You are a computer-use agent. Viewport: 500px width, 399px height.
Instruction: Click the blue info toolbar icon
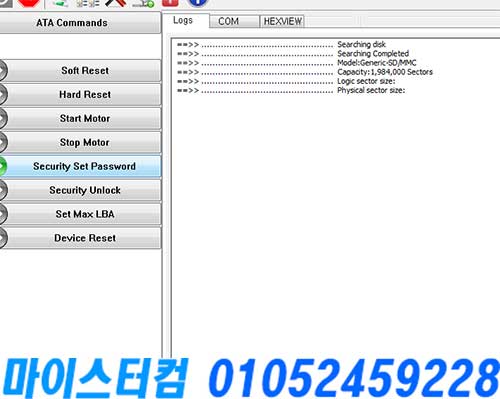pyautogui.click(x=198, y=3)
